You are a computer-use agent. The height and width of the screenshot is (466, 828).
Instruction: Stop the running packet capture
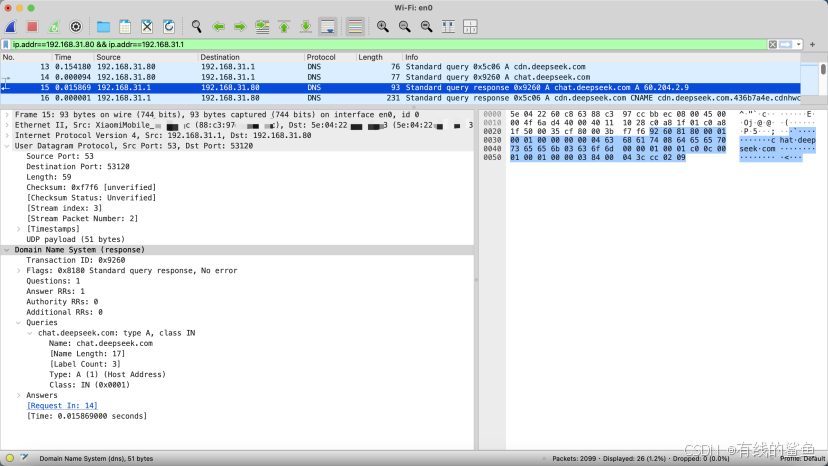click(x=32, y=26)
